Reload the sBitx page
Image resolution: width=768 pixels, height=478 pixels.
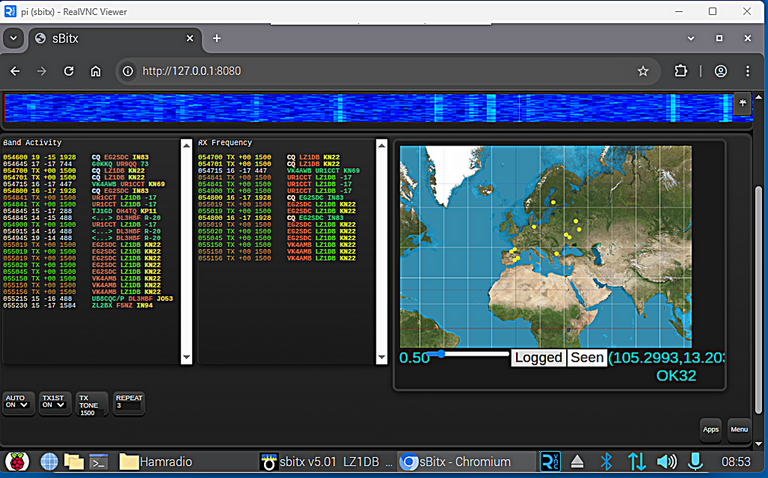(69, 71)
